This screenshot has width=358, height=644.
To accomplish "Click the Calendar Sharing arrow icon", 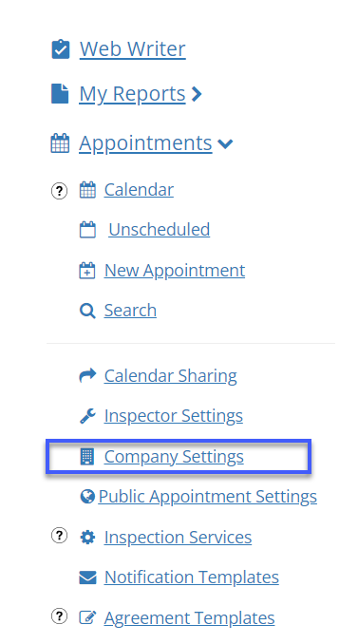I will (87, 375).
